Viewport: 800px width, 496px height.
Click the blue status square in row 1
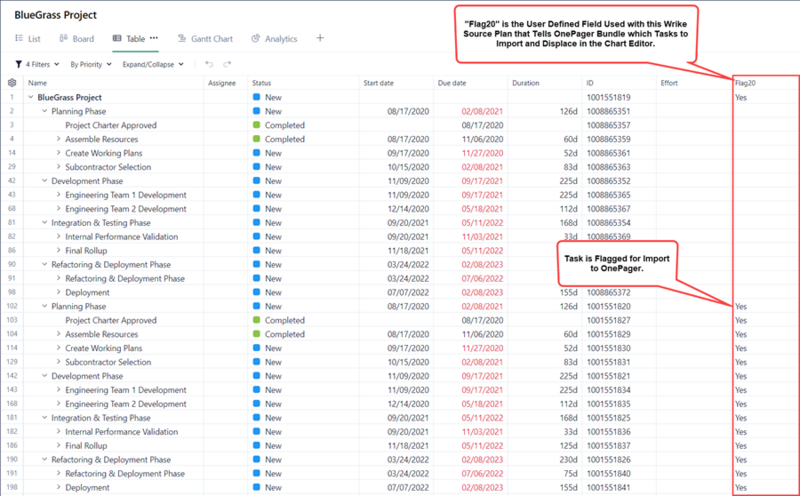tap(257, 97)
